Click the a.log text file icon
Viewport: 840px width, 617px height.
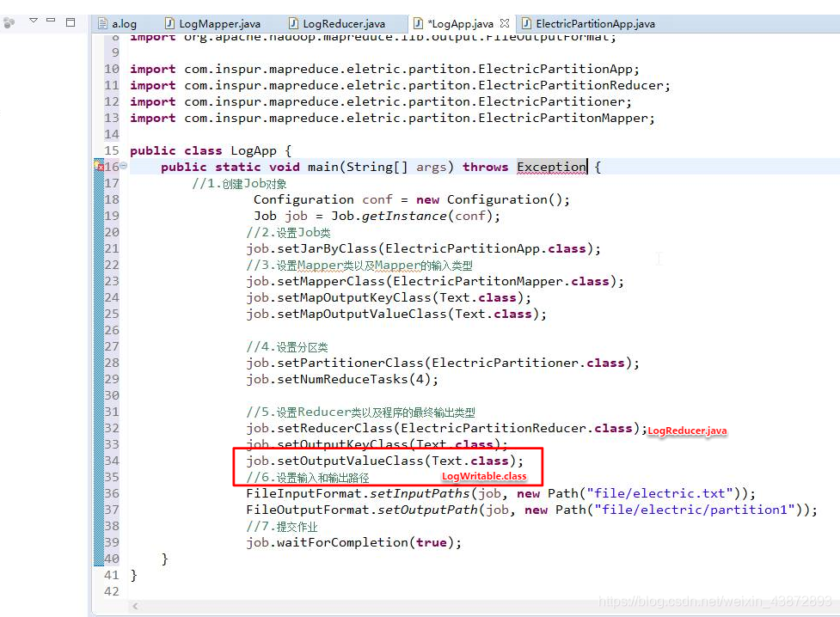[103, 23]
